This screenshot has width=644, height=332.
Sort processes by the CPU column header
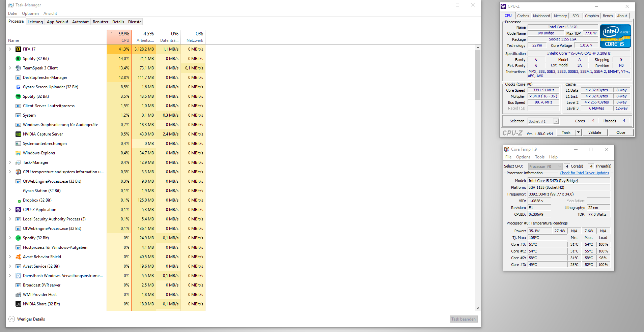coord(119,37)
